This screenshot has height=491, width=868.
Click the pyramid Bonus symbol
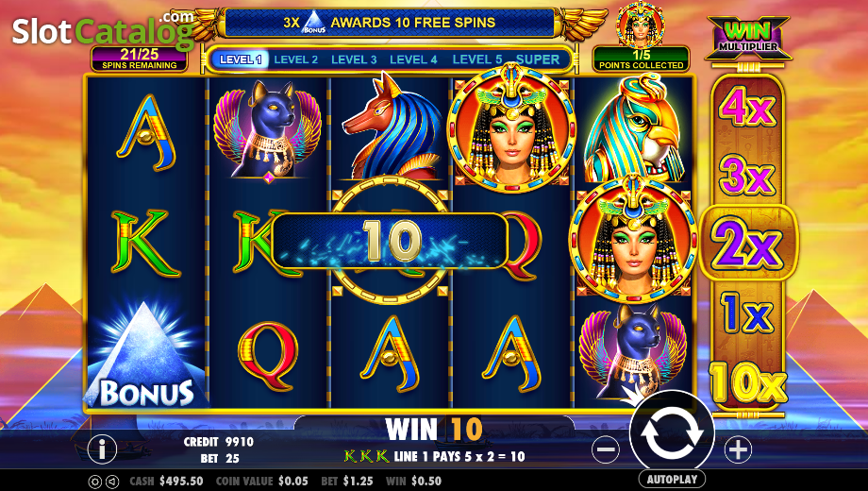click(146, 353)
